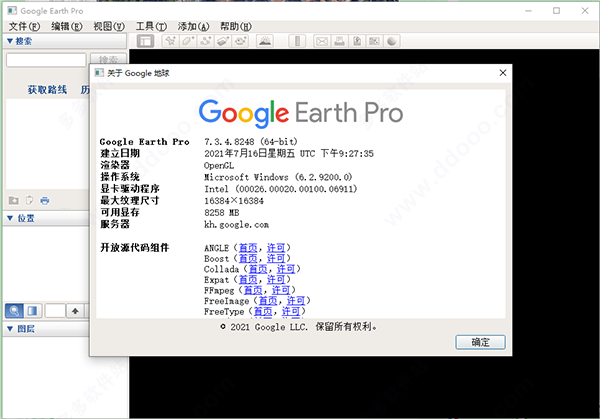Toggle the sidebar panel toolbar icon
This screenshot has height=419, width=600.
click(x=145, y=41)
